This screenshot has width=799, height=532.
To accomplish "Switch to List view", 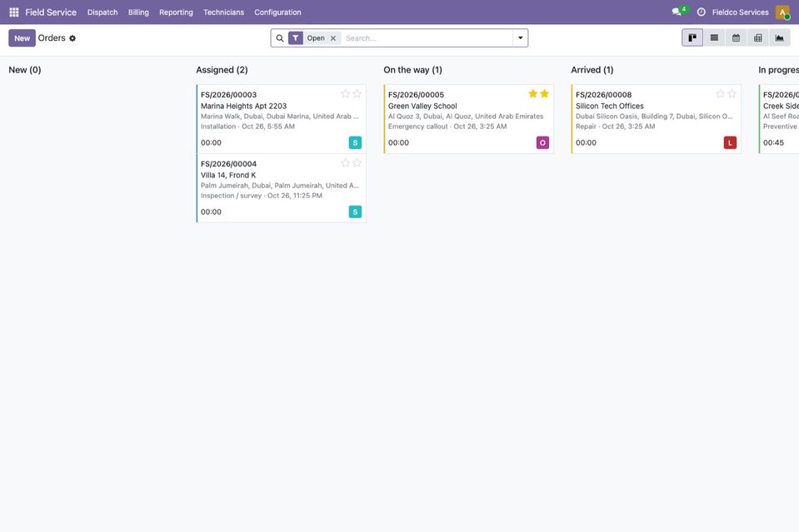I will click(714, 37).
